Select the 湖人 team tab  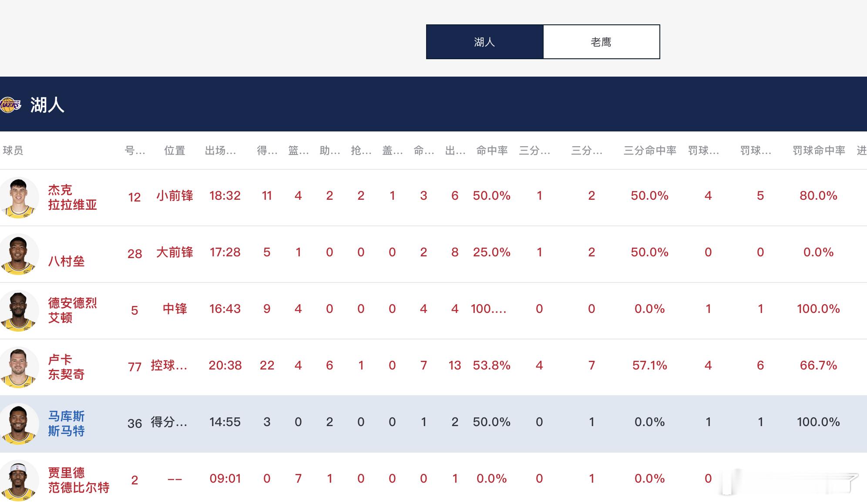pos(484,42)
